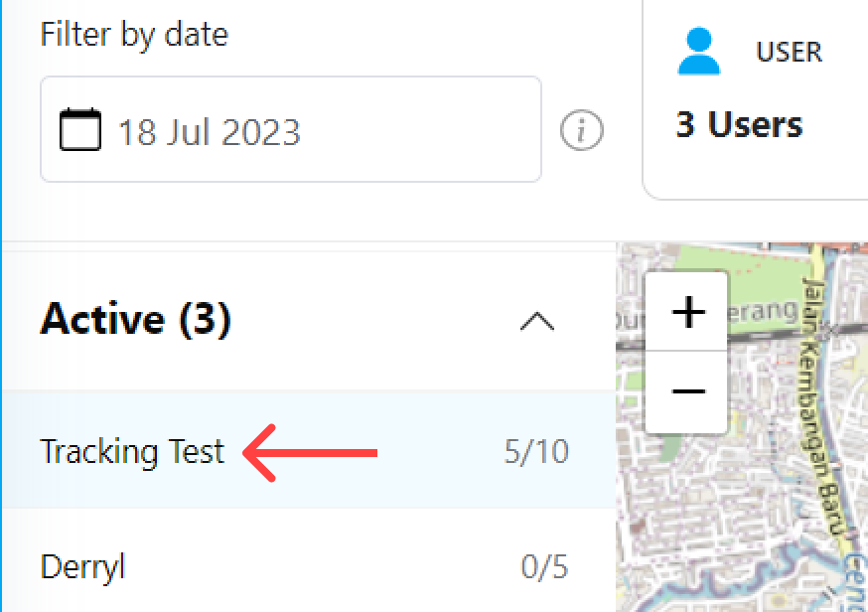Collapse the Active section chevron
Image resolution: width=868 pixels, height=612 pixels.
pos(537,321)
